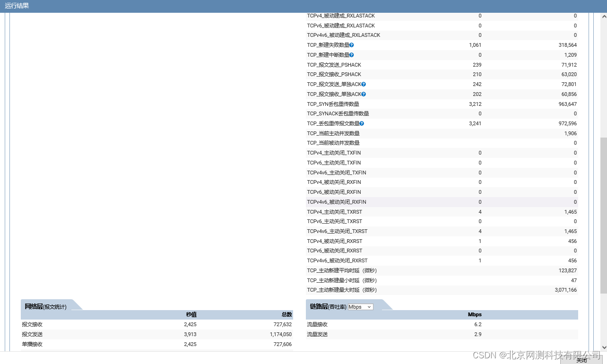Click the TCPv6_被动关闭_RXFIN row label
The height and width of the screenshot is (364, 607).
334,192
